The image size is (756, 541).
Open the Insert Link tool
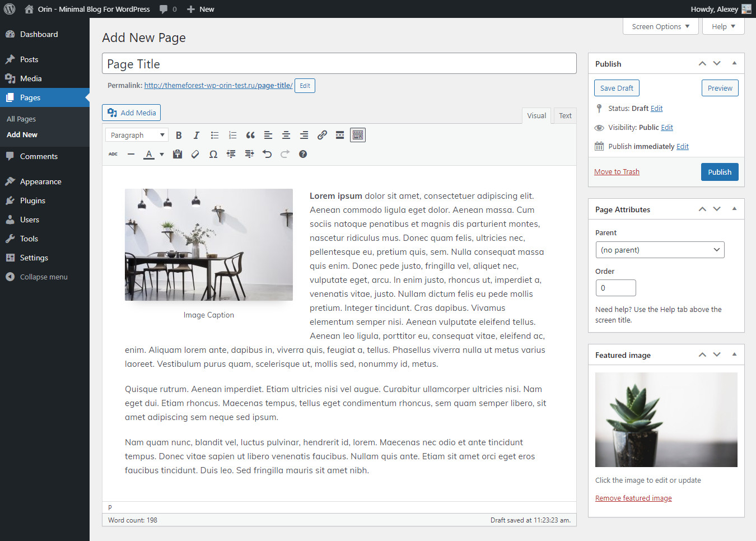(x=322, y=134)
